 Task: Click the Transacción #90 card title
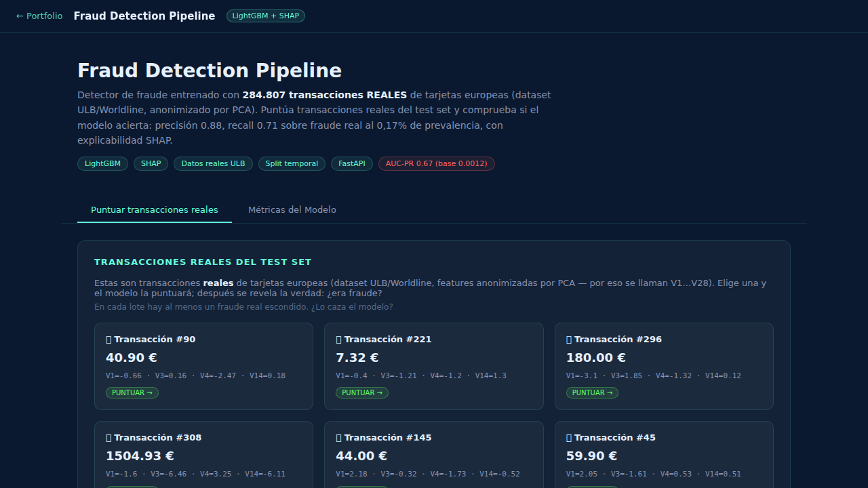(155, 340)
